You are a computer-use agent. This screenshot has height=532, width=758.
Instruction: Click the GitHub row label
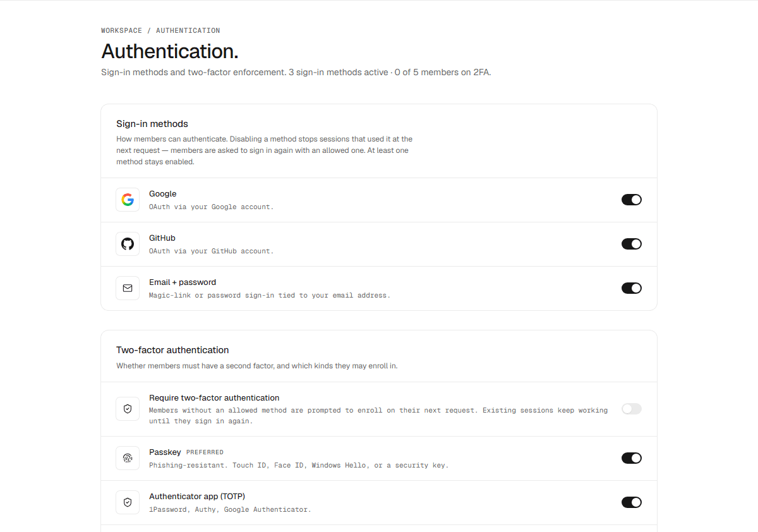click(162, 238)
